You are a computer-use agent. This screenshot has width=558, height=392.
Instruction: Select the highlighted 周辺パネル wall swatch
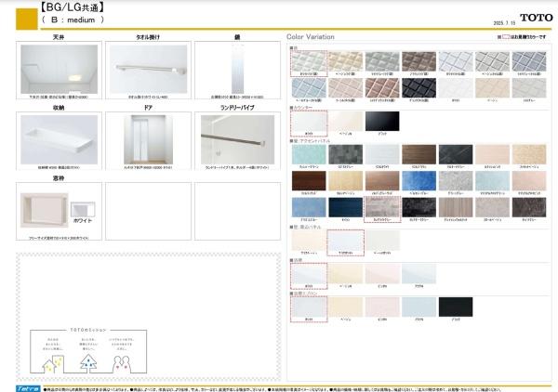[344, 241]
